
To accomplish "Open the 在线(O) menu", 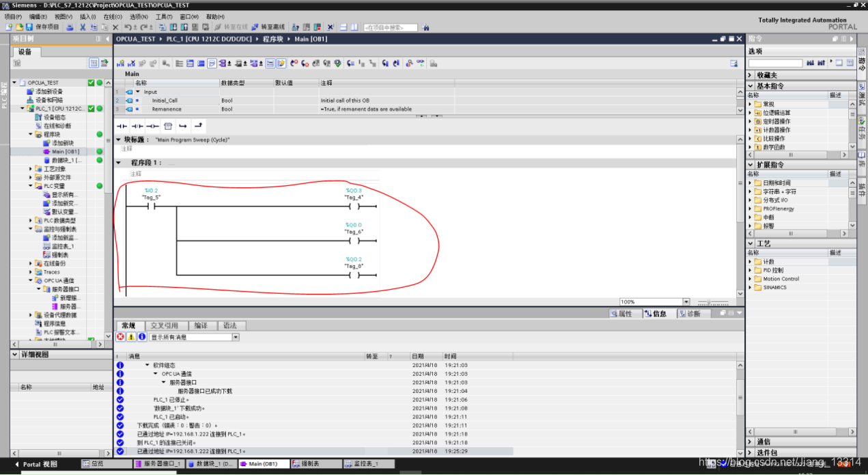I will click(x=113, y=16).
